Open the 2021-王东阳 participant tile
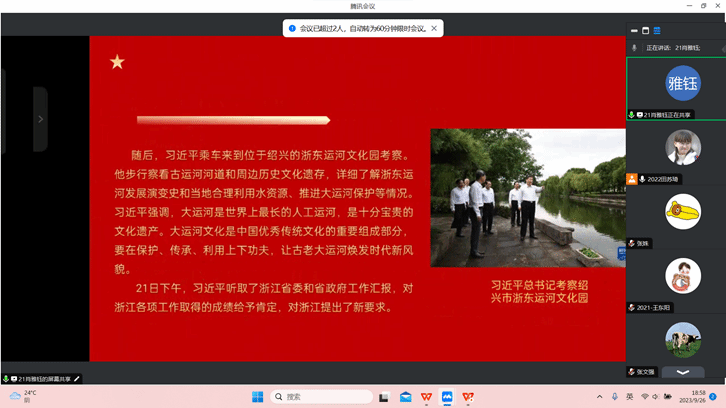 (x=684, y=275)
